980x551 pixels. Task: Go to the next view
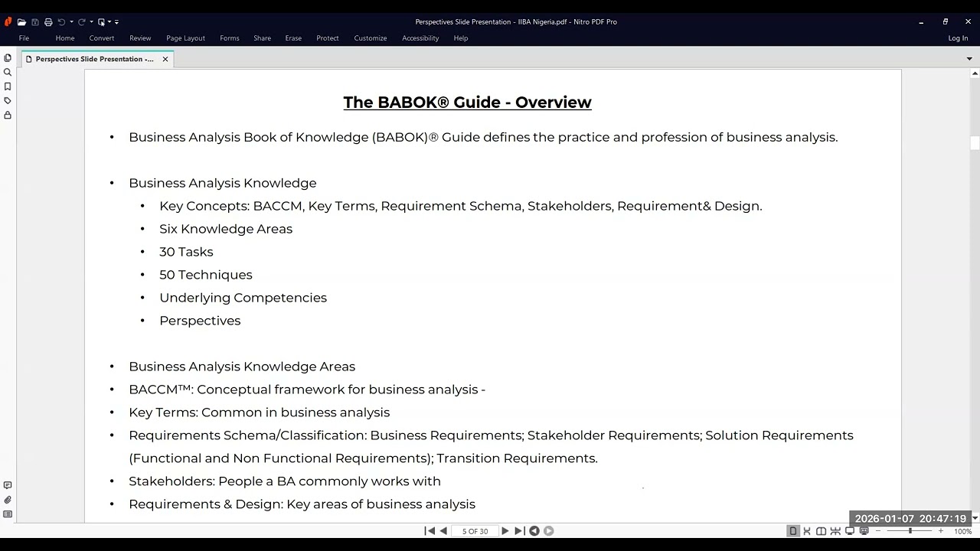pos(548,531)
